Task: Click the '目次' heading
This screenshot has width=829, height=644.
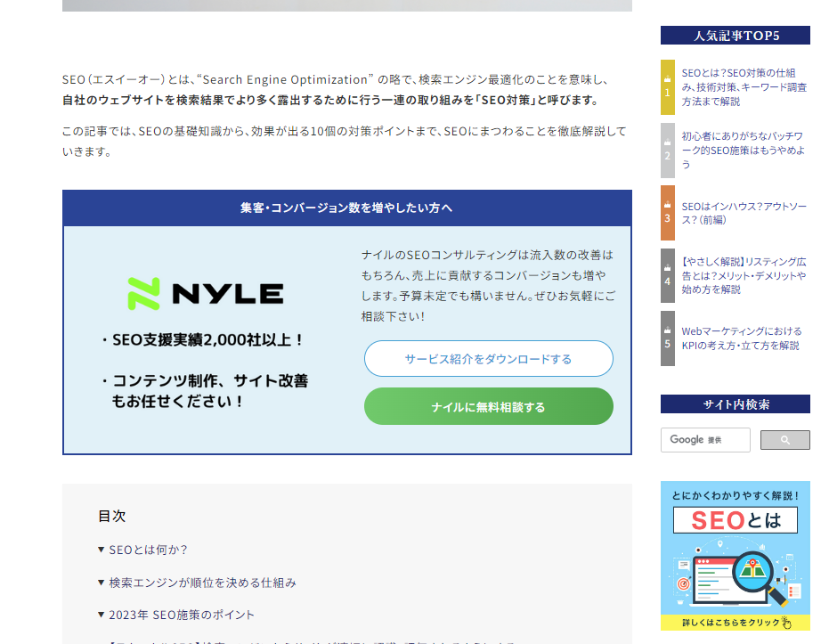Action: coord(111,516)
